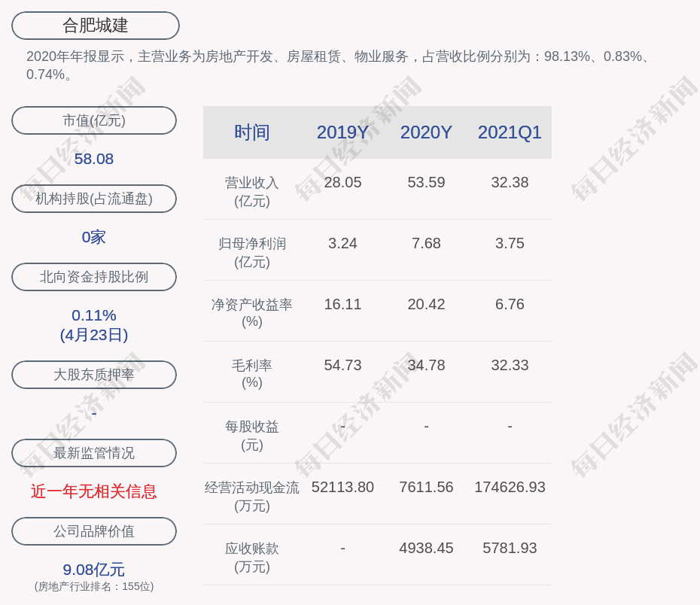Select receivables value 4938.45
This screenshot has height=605, width=700.
click(426, 548)
